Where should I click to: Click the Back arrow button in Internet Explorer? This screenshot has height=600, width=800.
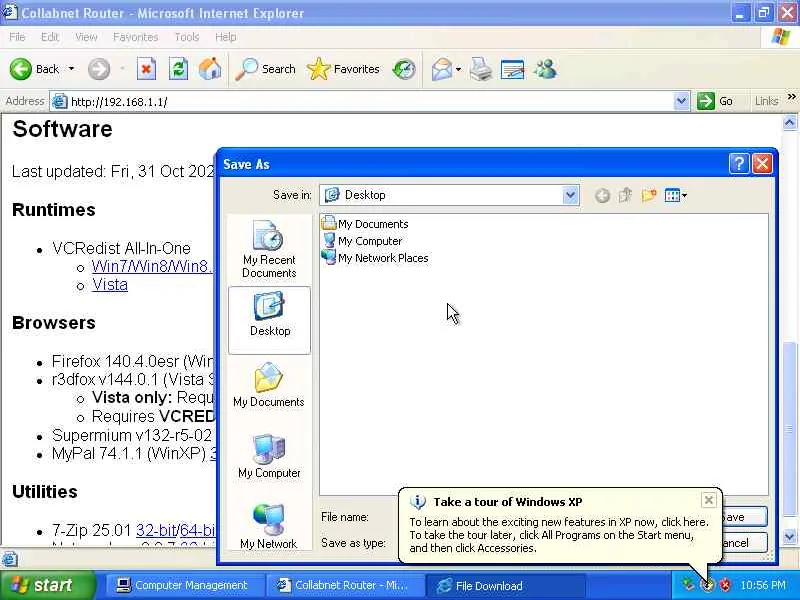(34, 69)
